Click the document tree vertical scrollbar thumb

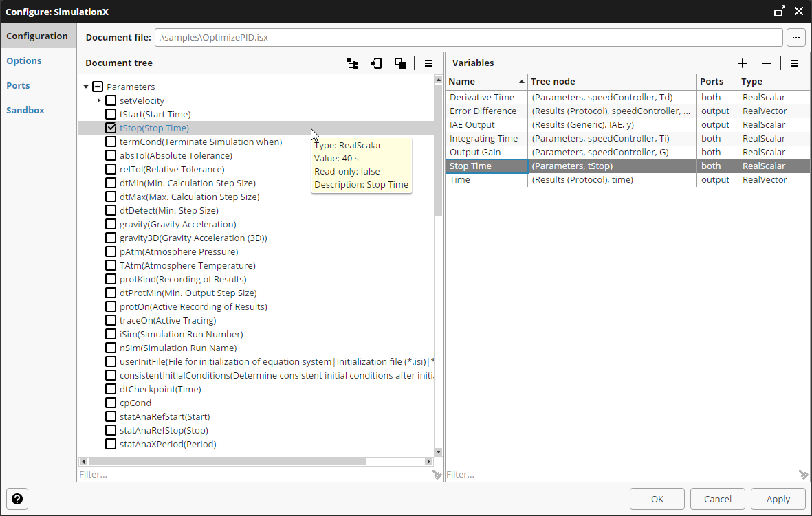[x=439, y=150]
